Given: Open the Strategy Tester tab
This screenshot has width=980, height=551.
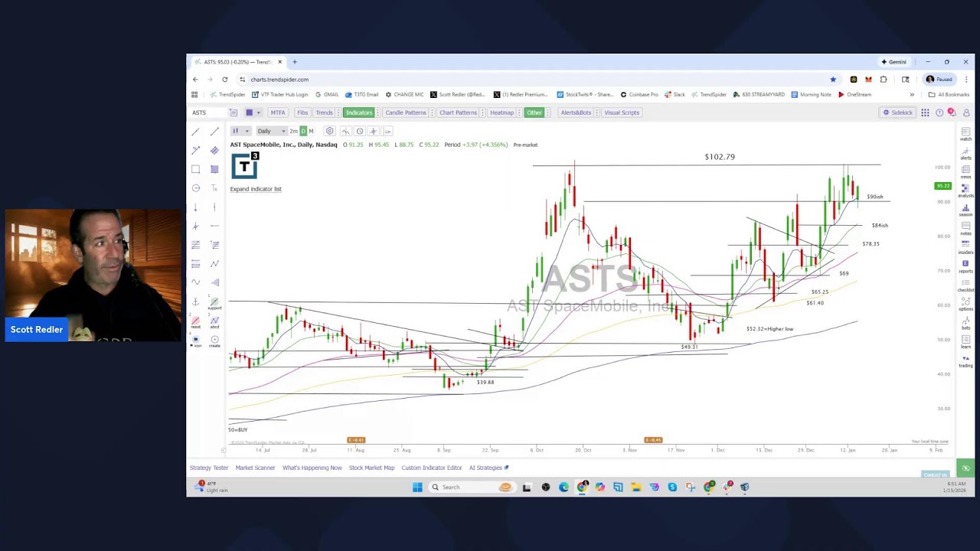Looking at the screenshot, I should (x=209, y=468).
